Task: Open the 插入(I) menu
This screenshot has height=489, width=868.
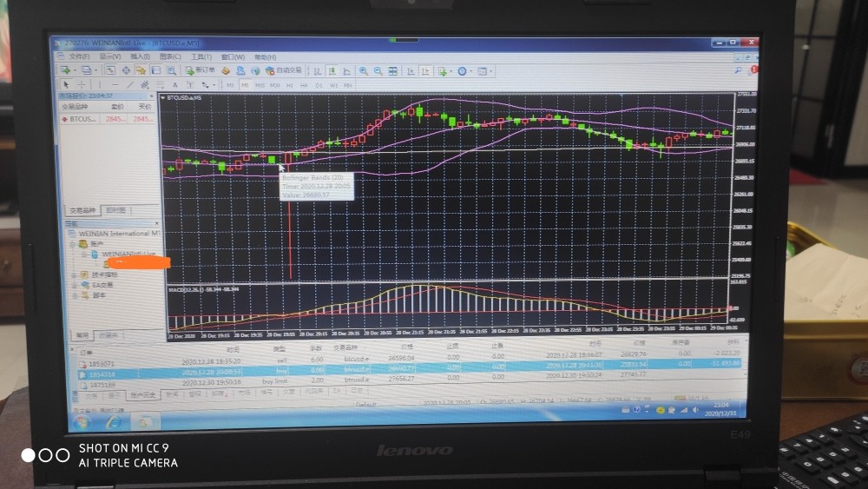Action: coord(140,56)
